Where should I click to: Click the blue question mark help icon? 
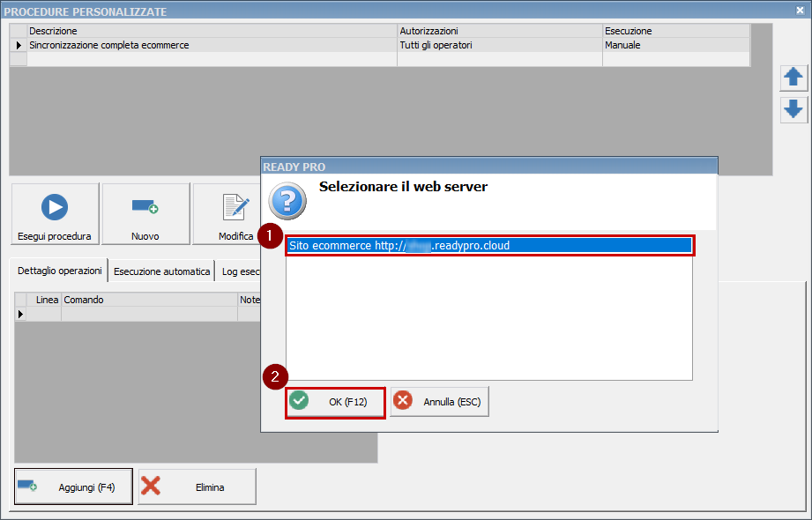[287, 201]
